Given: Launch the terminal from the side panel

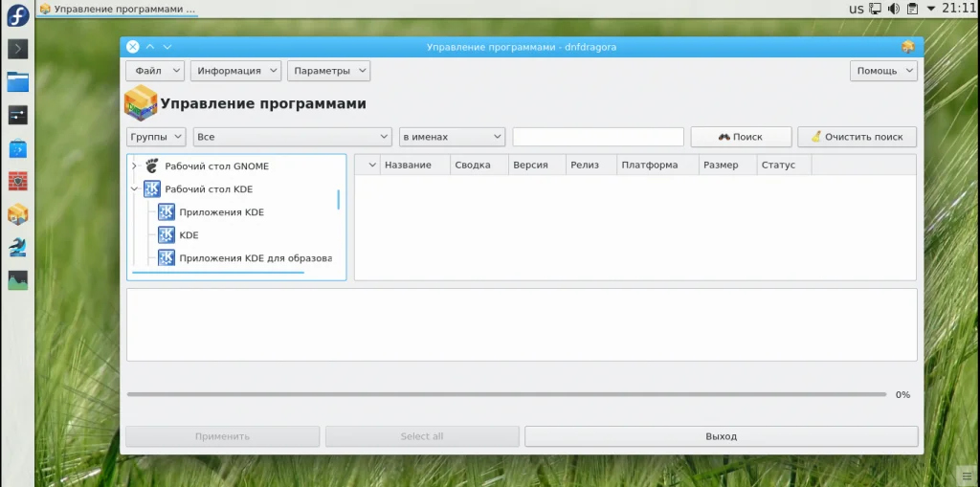Looking at the screenshot, I should pyautogui.click(x=17, y=49).
